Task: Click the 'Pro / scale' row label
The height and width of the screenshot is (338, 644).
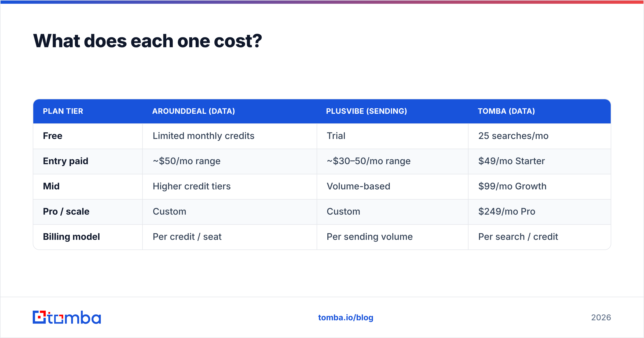Action: [x=66, y=211]
